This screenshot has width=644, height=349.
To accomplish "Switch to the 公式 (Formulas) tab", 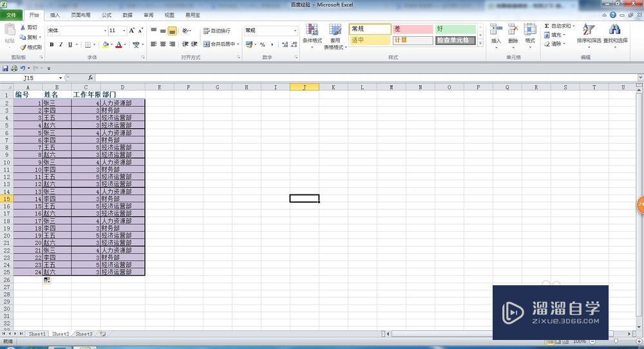I will (107, 15).
